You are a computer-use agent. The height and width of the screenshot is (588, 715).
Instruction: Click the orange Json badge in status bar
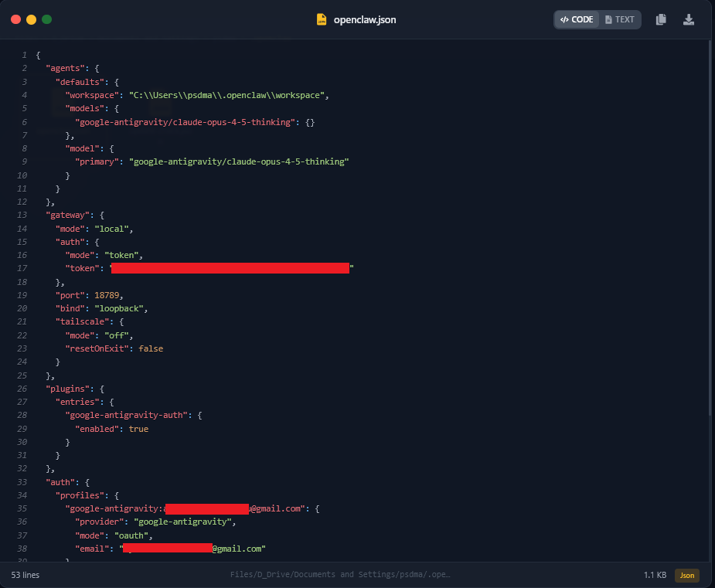(686, 575)
